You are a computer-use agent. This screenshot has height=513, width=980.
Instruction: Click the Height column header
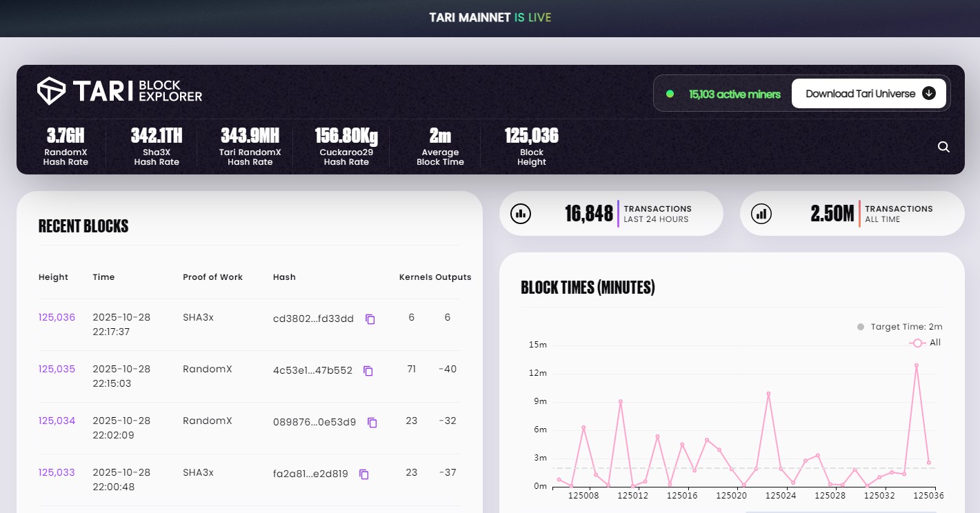coord(53,277)
